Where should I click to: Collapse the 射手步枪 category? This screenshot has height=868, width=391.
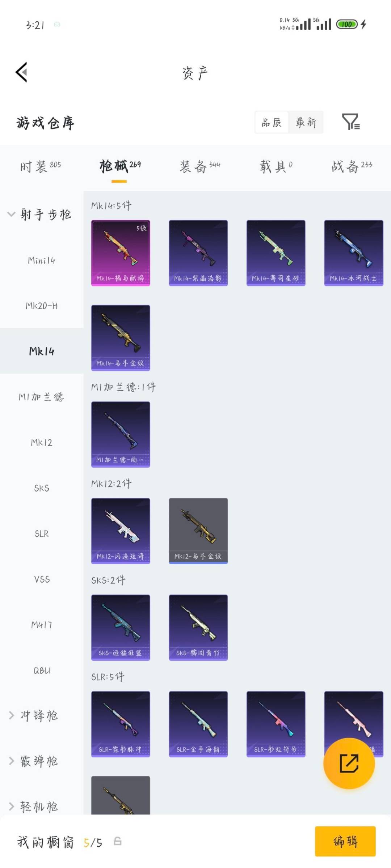pos(40,214)
